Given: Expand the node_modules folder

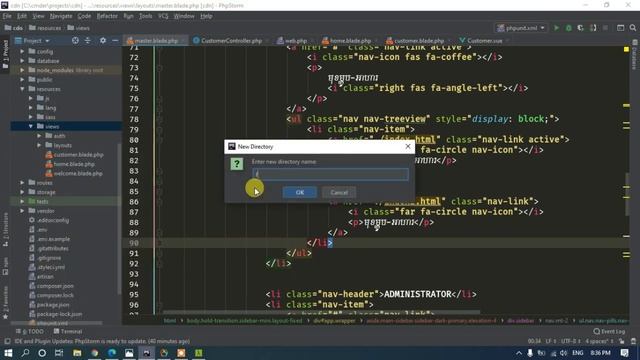Looking at the screenshot, I should coord(22,70).
